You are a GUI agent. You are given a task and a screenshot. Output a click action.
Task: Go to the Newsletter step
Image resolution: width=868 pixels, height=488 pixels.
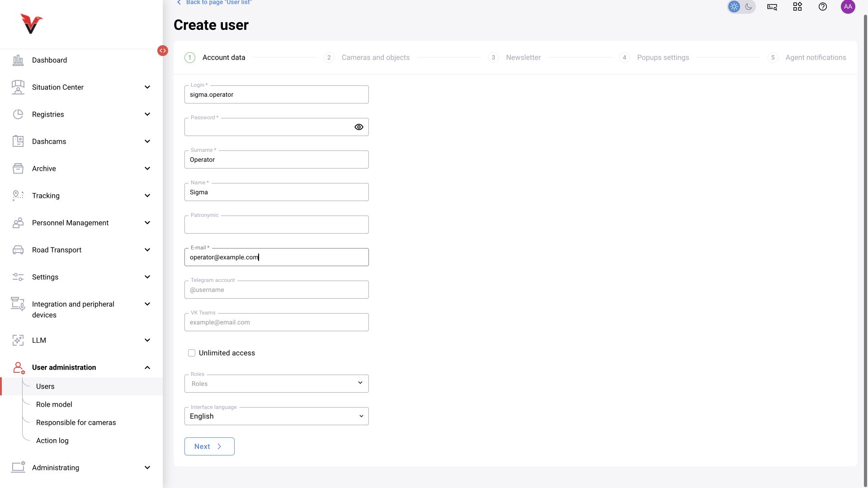(514, 57)
